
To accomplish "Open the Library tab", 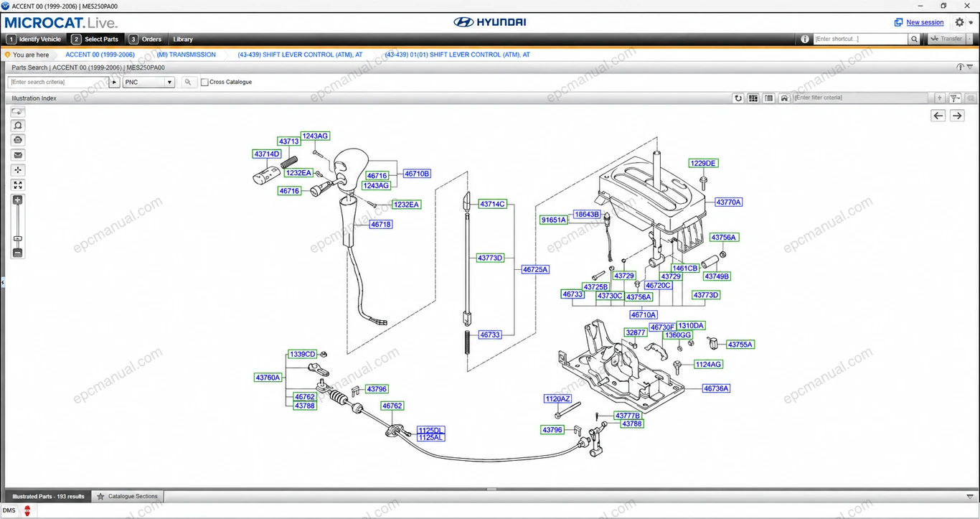I will tap(183, 39).
